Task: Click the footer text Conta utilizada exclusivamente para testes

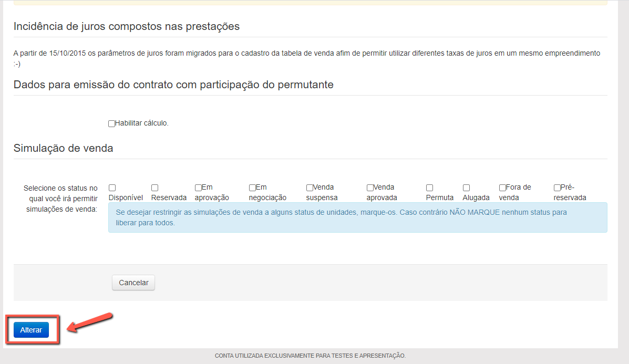Action: point(310,356)
